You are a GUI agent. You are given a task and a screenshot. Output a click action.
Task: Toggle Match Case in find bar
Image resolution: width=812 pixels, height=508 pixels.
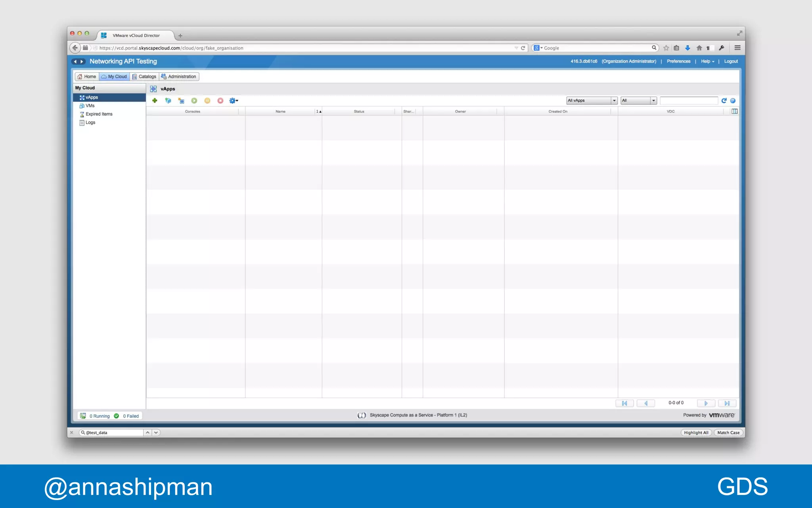[728, 433]
